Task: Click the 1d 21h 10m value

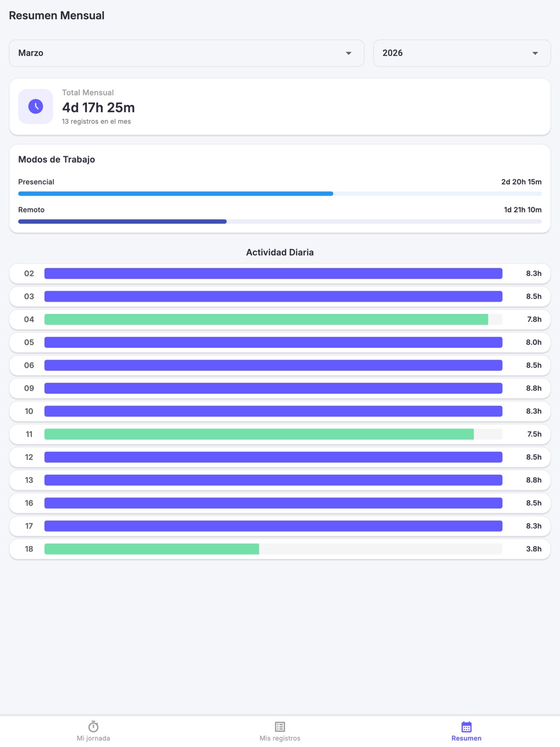Action: [x=522, y=210]
